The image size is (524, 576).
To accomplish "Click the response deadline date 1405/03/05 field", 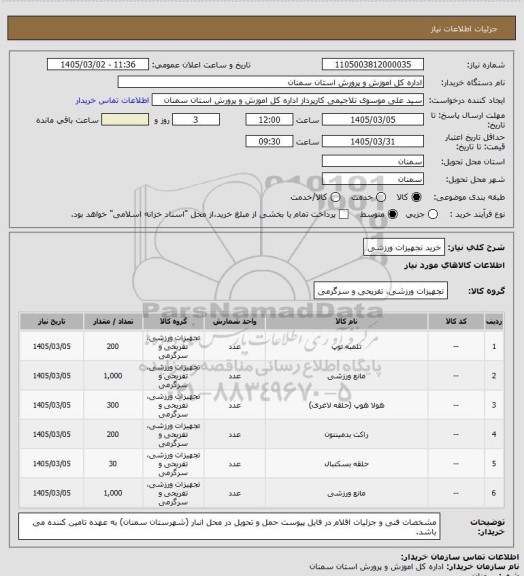I will click(x=373, y=120).
